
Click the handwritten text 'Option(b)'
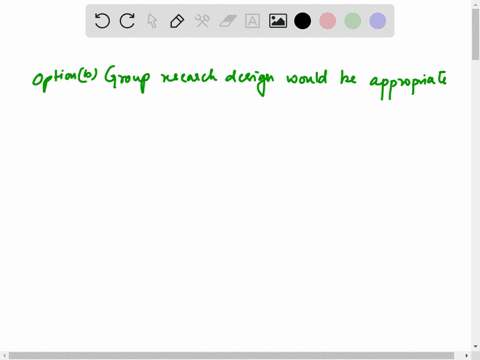(65, 79)
